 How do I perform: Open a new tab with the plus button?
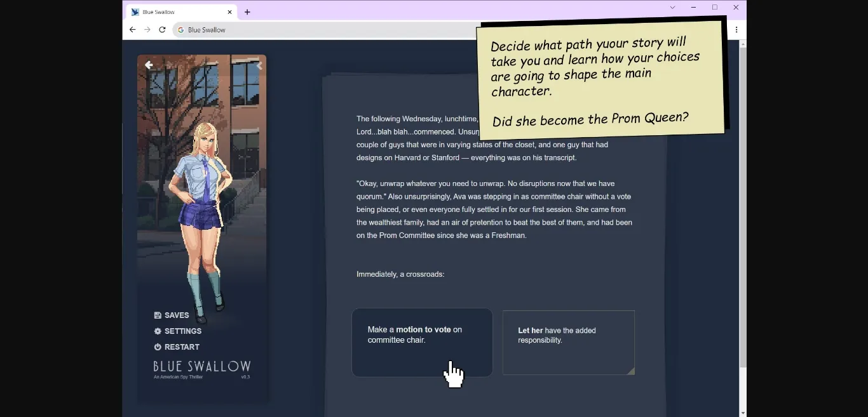(x=248, y=11)
